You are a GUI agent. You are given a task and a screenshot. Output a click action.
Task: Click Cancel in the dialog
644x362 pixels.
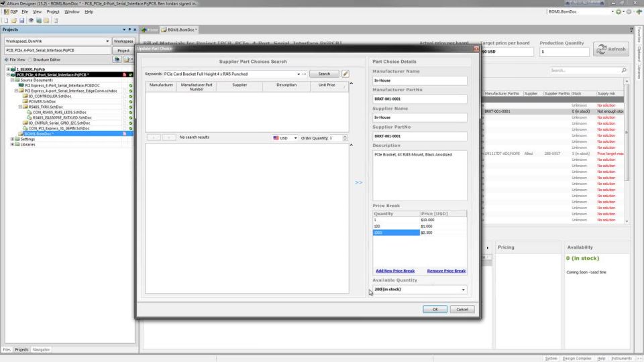(462, 310)
